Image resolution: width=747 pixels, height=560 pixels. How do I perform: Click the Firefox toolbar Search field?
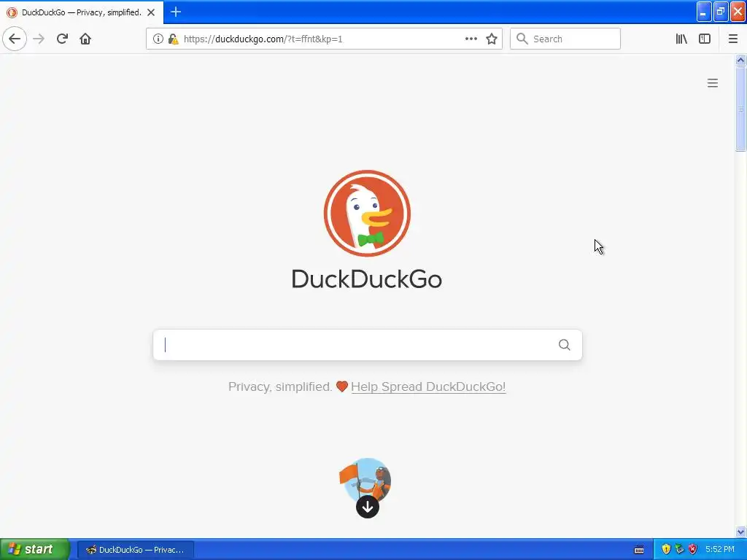click(x=565, y=39)
